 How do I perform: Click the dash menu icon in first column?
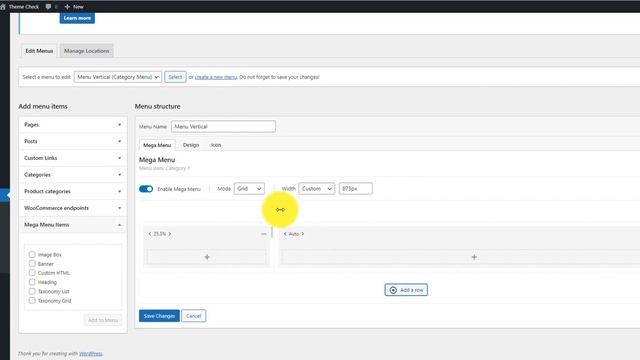263,234
